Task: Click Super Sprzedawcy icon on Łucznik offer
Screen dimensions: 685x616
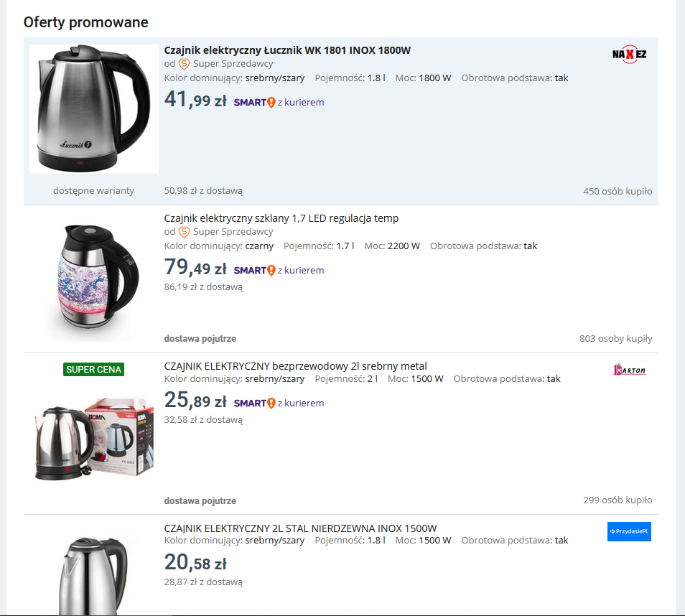Action: click(185, 63)
